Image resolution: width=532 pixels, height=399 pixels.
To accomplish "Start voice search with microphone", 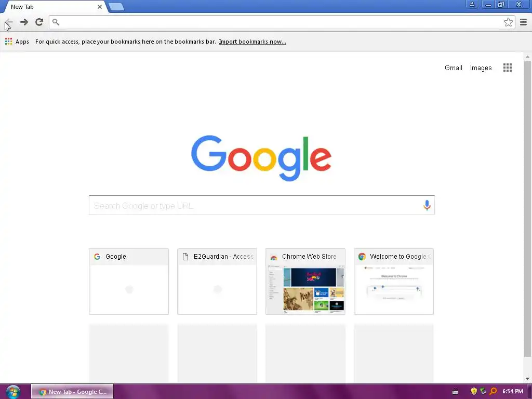I will tap(427, 205).
